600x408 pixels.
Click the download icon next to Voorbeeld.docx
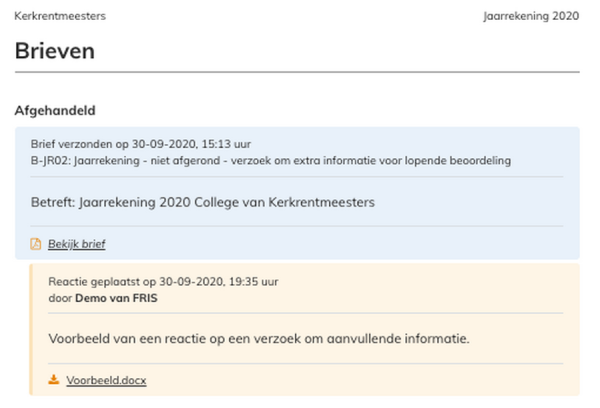(x=54, y=380)
